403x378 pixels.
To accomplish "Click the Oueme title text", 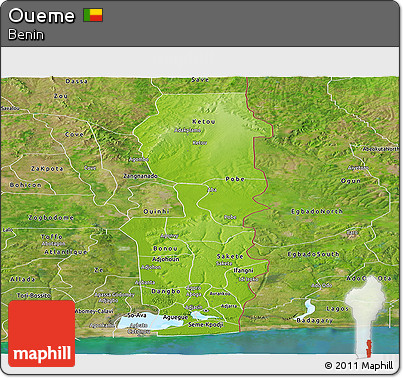I will 41,16.
